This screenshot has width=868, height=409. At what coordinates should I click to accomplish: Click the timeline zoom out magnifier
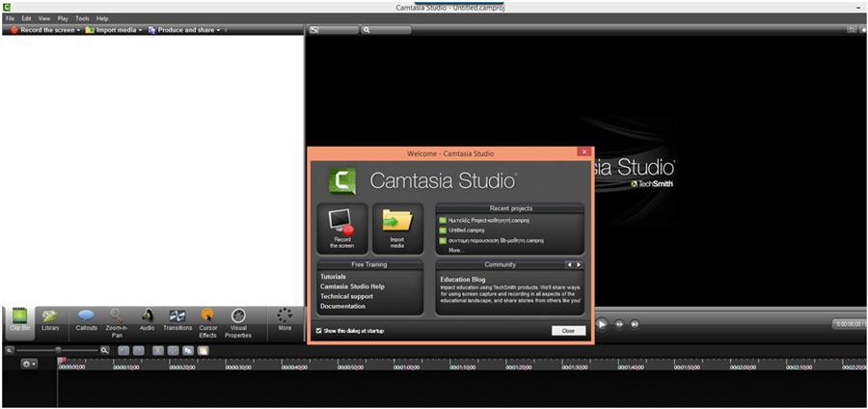(x=10, y=350)
